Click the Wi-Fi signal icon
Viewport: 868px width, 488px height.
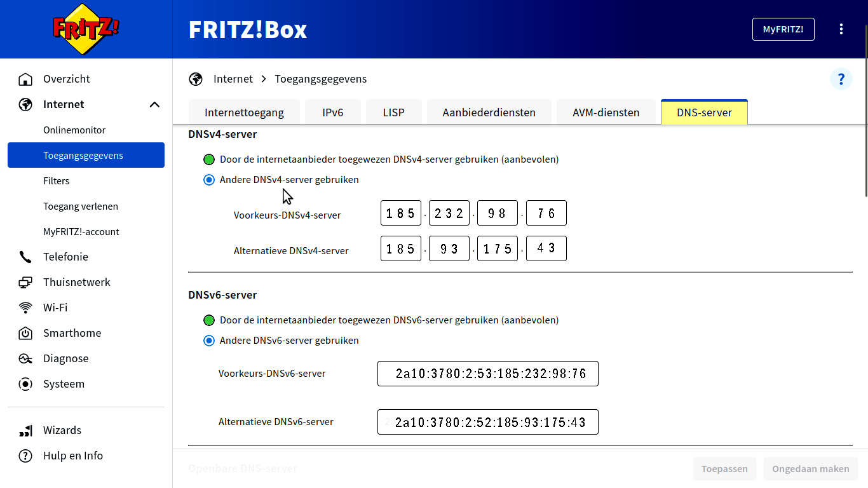(25, 308)
